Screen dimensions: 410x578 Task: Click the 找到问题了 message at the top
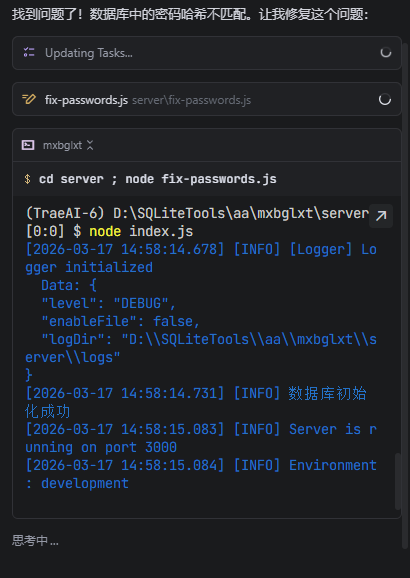click(x=190, y=15)
